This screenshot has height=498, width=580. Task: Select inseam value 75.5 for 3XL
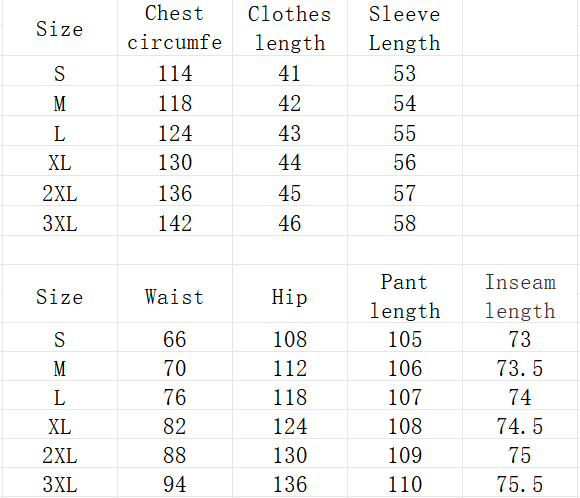point(520,484)
